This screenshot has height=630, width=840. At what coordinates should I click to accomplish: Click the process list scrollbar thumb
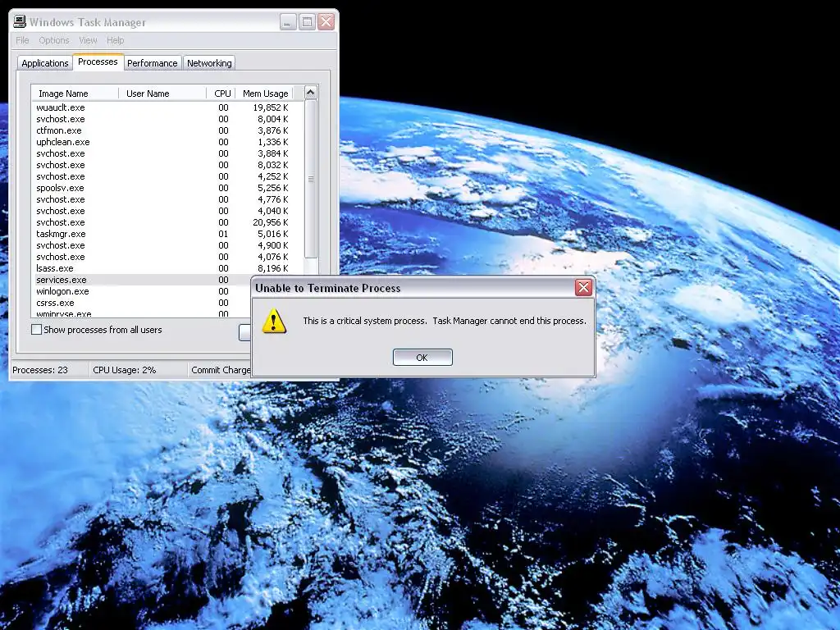tap(311, 179)
